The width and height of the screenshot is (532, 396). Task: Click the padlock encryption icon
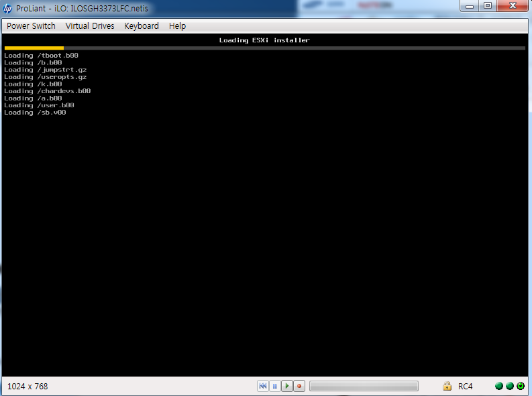click(x=447, y=386)
